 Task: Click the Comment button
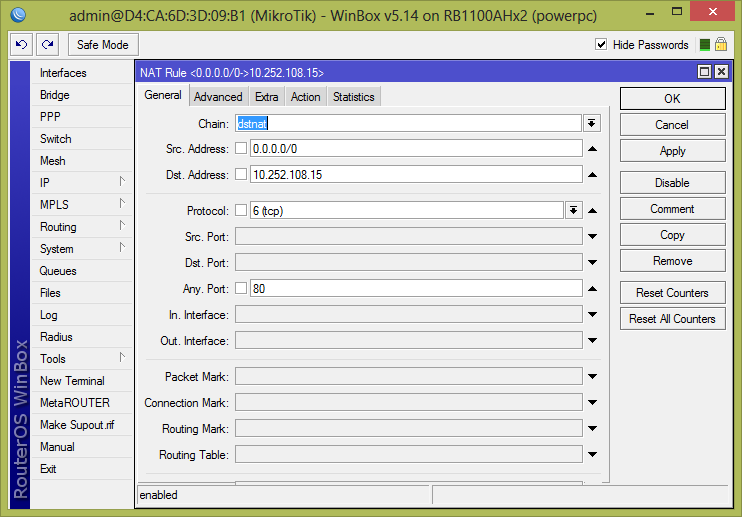pos(672,209)
